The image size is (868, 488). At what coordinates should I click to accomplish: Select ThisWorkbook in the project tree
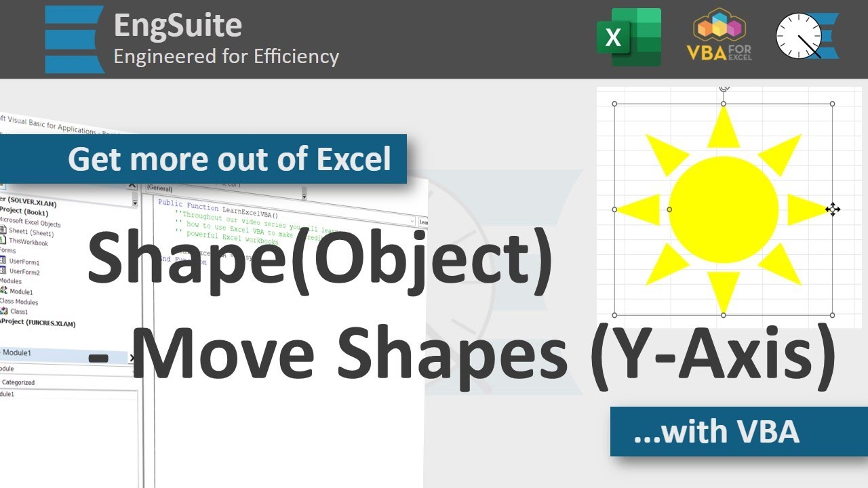coord(28,242)
